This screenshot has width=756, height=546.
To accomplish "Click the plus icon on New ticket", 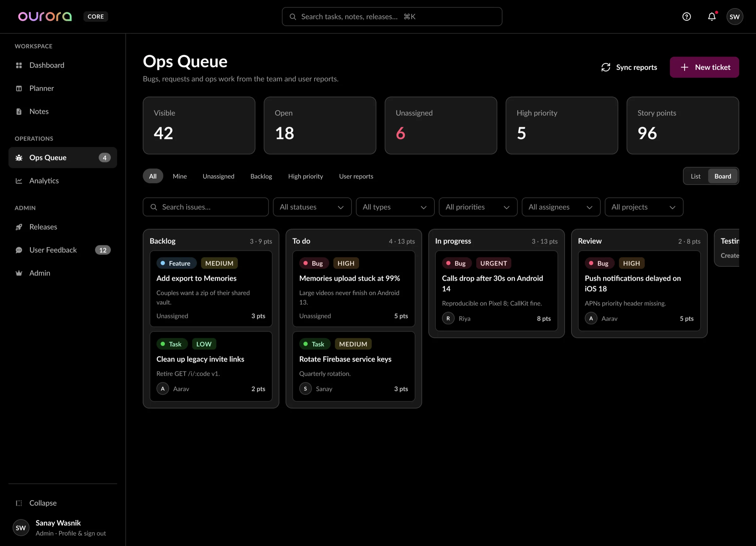I will [684, 67].
